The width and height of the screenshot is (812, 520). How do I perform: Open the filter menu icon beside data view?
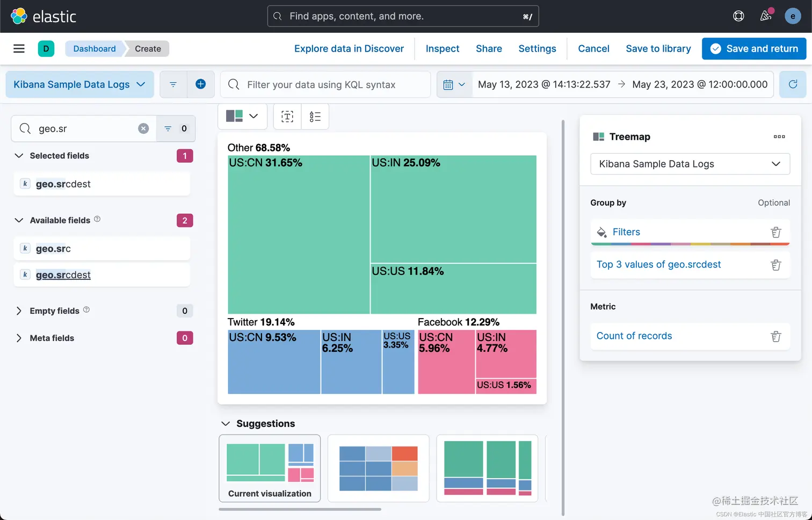pyautogui.click(x=173, y=84)
